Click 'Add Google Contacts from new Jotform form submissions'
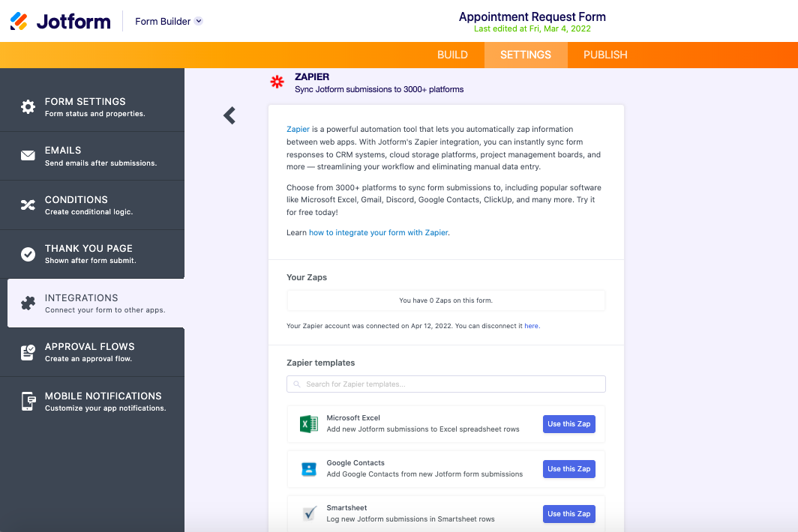 (x=424, y=474)
